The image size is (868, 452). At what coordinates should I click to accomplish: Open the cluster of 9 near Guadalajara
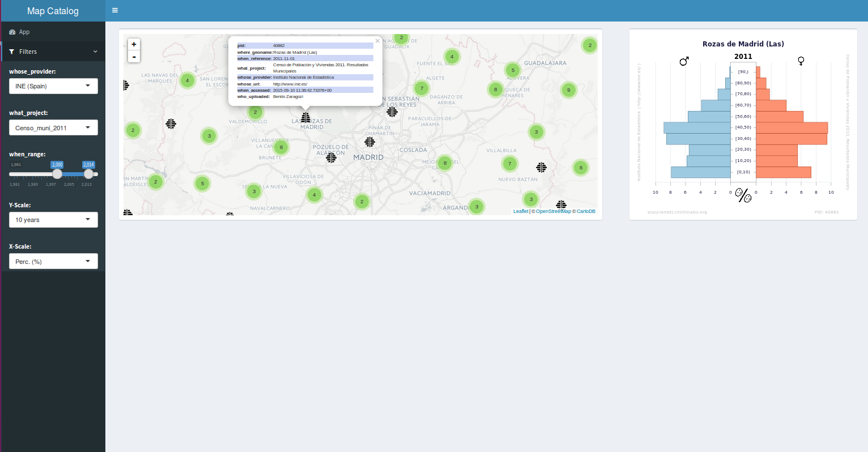point(568,90)
